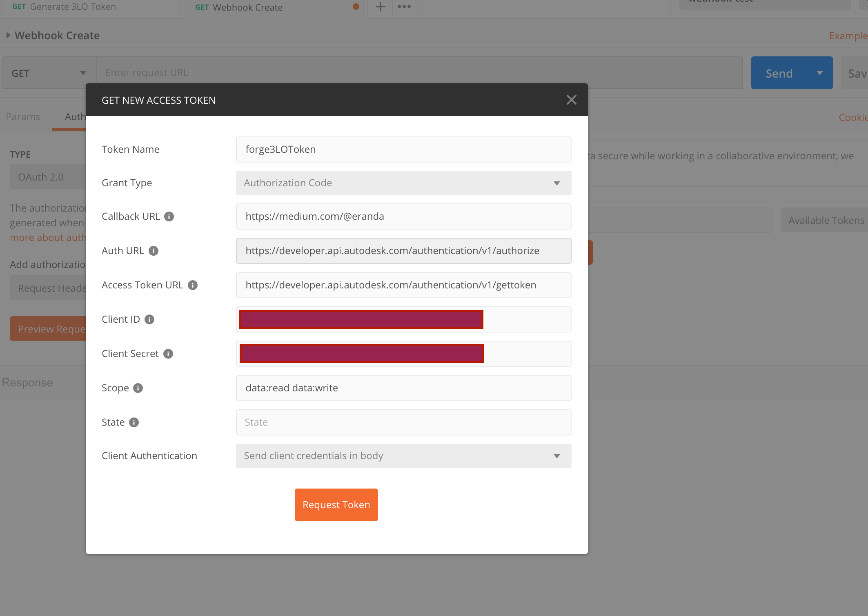Click the Example link
This screenshot has width=868, height=616.
pos(848,36)
